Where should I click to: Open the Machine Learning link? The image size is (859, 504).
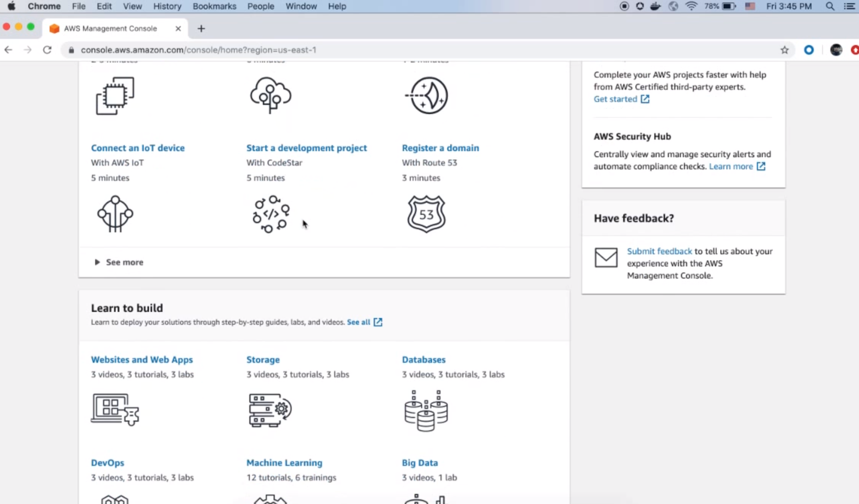284,463
